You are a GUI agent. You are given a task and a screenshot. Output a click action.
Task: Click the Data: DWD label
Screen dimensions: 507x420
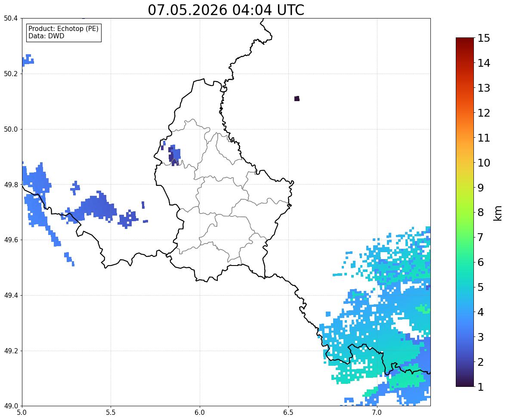(x=46, y=36)
